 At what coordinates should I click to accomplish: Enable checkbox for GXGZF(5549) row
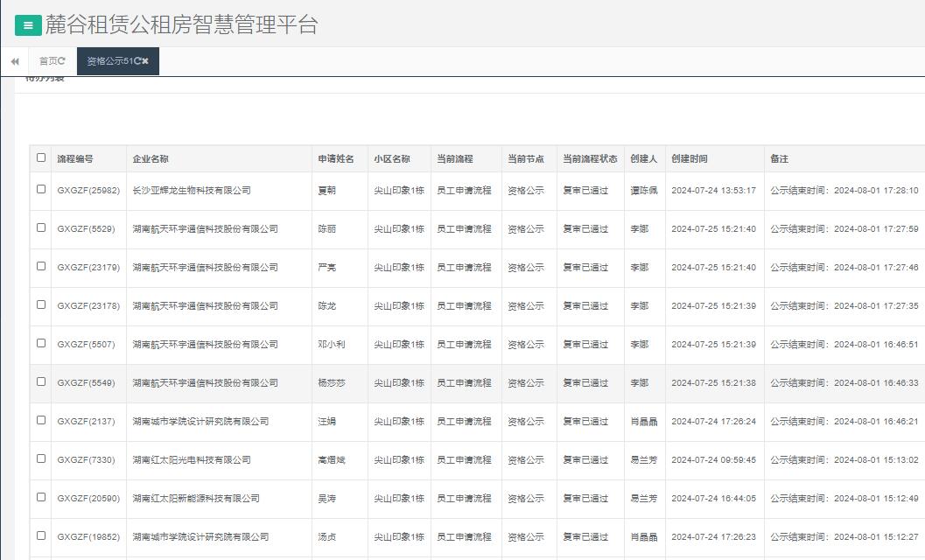coord(41,382)
